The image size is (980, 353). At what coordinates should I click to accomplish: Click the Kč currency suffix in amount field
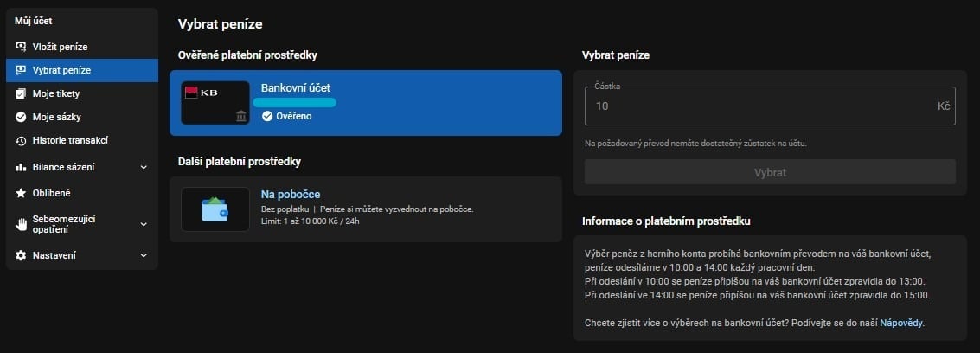943,106
